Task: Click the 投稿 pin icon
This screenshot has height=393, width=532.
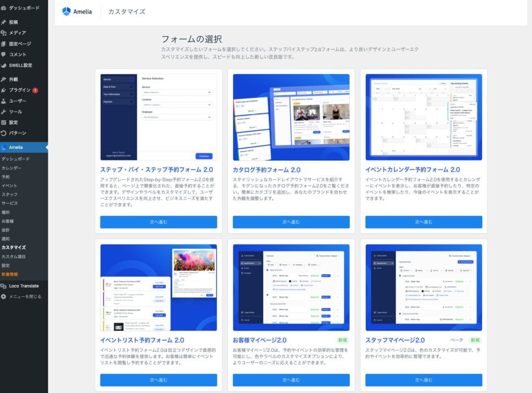Action: pyautogui.click(x=4, y=22)
